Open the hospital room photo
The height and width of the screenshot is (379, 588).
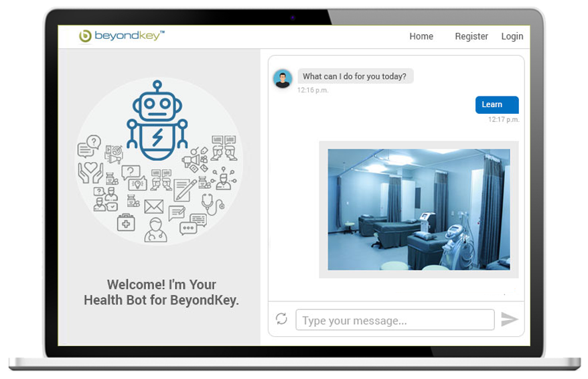coord(419,210)
